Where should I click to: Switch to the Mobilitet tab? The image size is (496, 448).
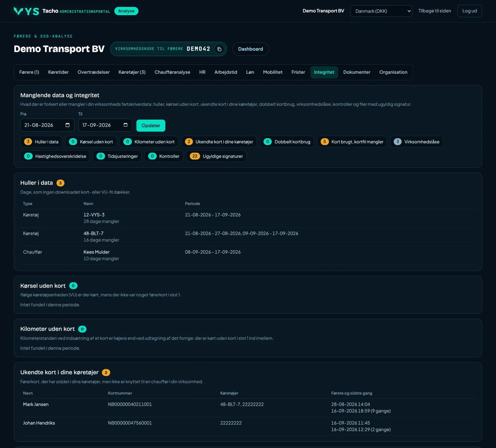click(273, 72)
